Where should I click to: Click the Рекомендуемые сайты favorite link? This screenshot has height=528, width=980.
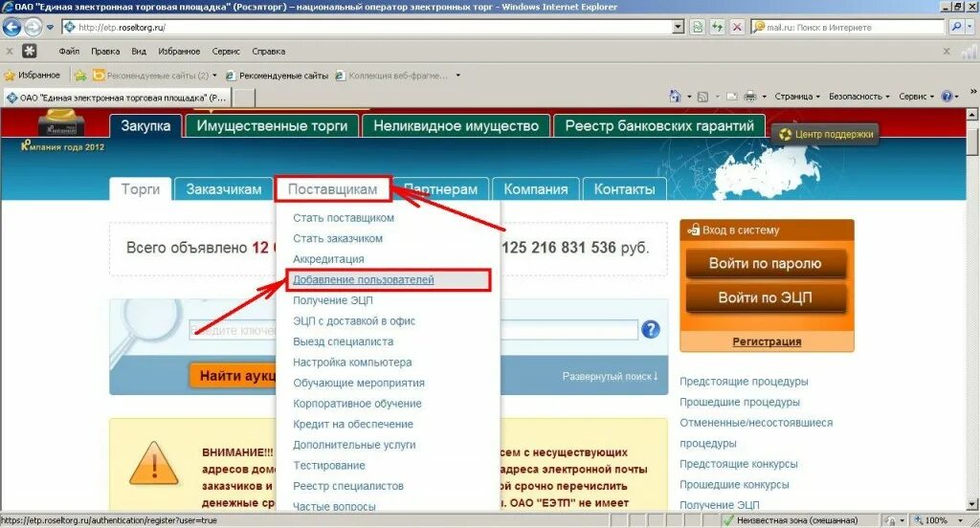[277, 76]
